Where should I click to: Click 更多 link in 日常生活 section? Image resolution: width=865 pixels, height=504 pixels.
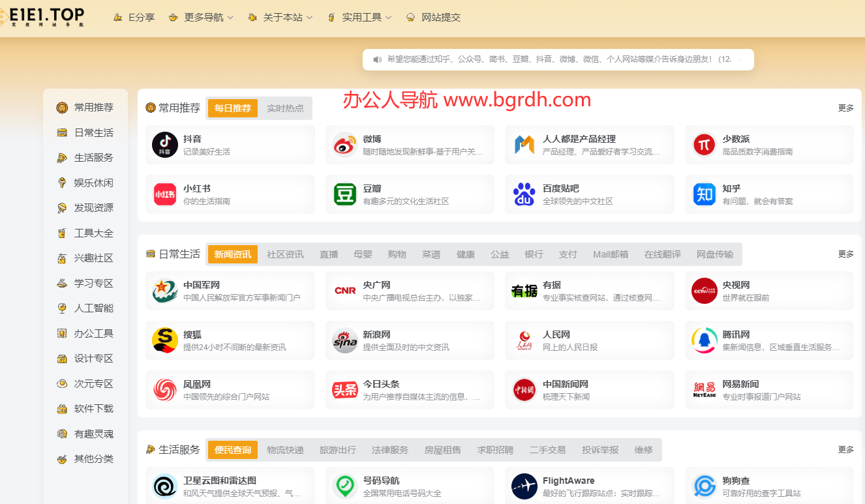pyautogui.click(x=845, y=254)
